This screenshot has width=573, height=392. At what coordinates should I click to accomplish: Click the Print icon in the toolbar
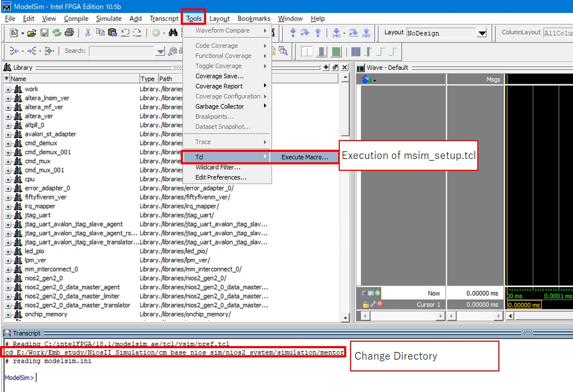68,34
